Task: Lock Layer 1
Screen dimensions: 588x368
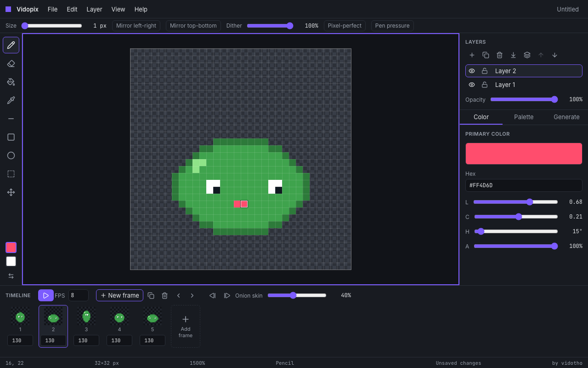Action: 485,85
